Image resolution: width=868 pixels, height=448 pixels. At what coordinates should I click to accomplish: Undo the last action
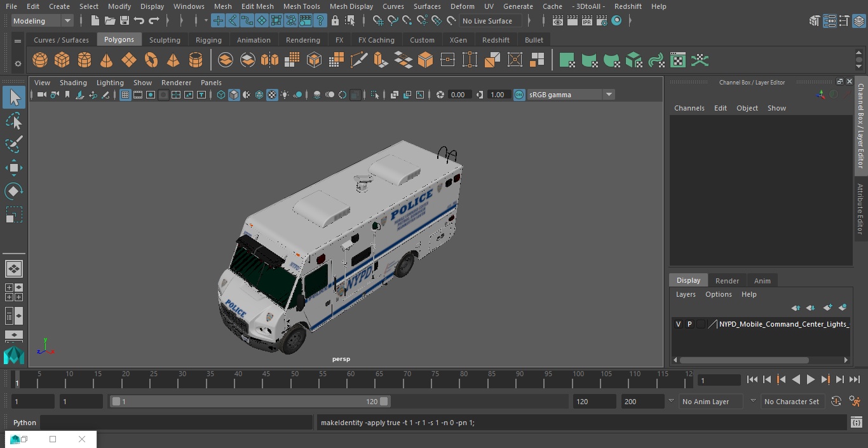(139, 21)
